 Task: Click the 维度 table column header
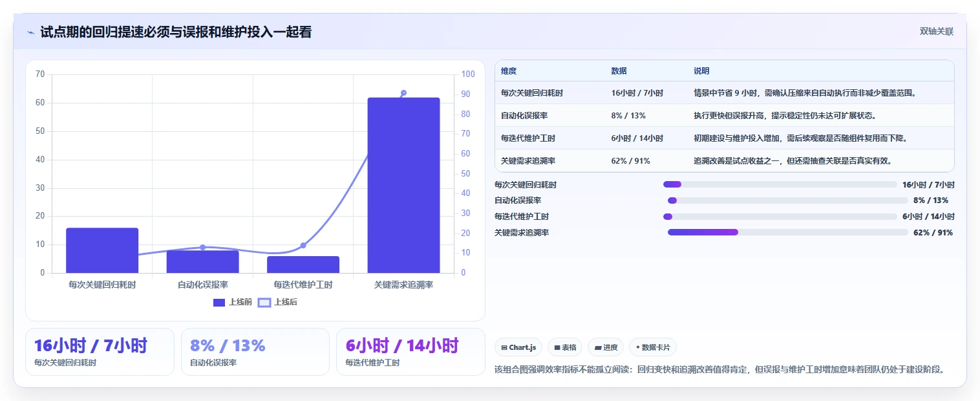(509, 71)
